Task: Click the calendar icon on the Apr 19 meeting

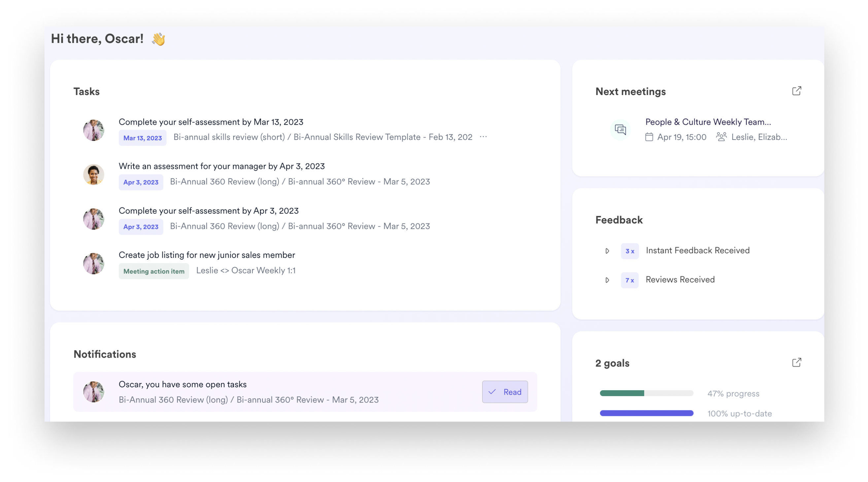Action: 649,137
